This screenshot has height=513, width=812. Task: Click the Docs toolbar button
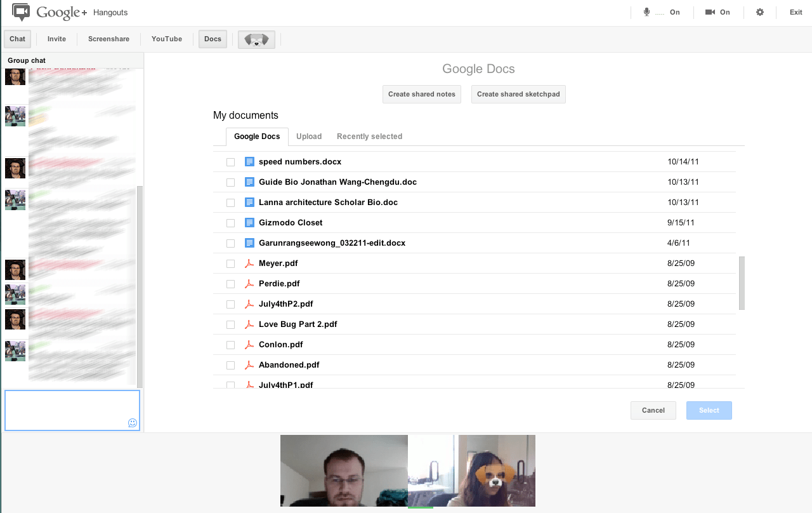tap(213, 39)
